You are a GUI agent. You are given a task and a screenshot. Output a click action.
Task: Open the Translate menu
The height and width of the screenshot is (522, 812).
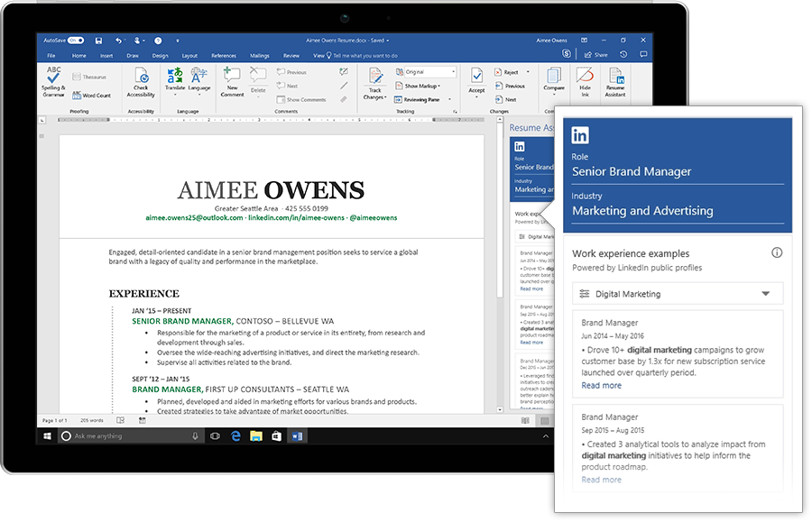(x=175, y=82)
